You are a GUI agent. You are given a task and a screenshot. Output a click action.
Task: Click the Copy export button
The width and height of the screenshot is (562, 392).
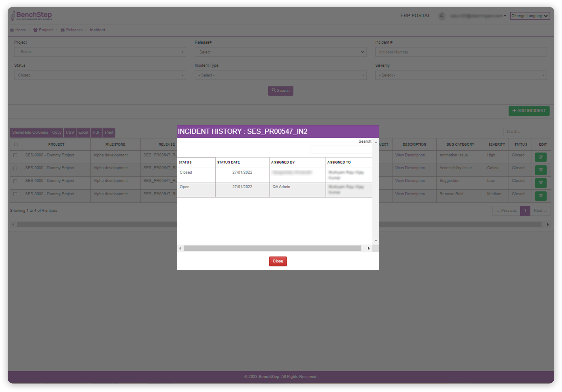pos(56,132)
